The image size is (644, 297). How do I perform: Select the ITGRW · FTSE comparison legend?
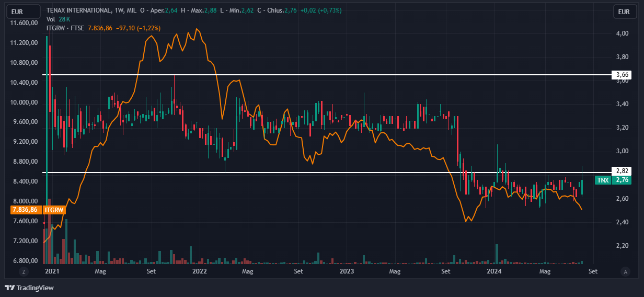(65, 28)
